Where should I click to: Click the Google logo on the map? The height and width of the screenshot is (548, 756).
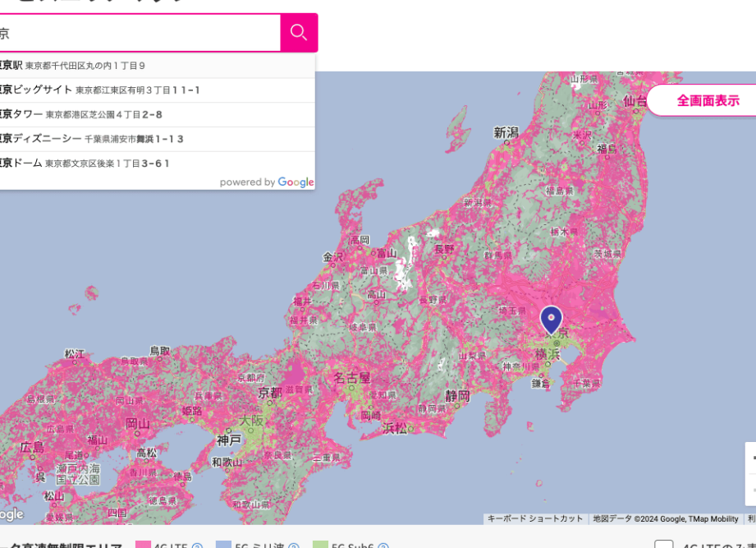pyautogui.click(x=11, y=514)
